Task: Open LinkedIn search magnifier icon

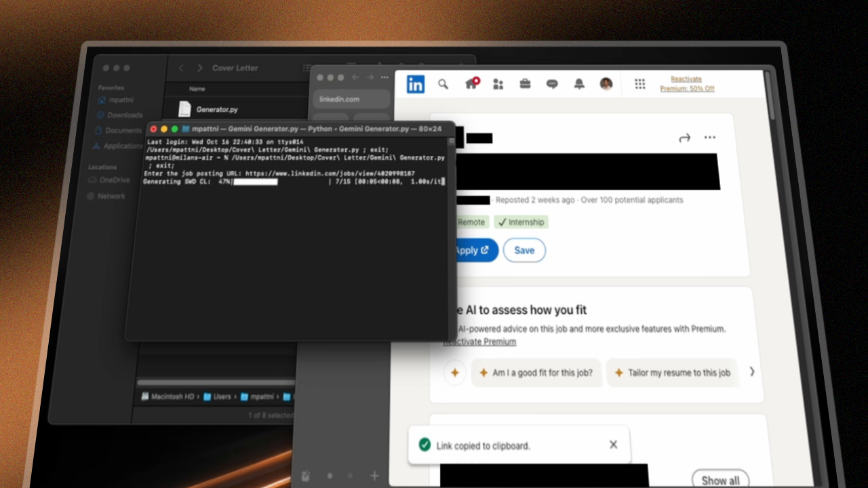Action: coord(443,84)
